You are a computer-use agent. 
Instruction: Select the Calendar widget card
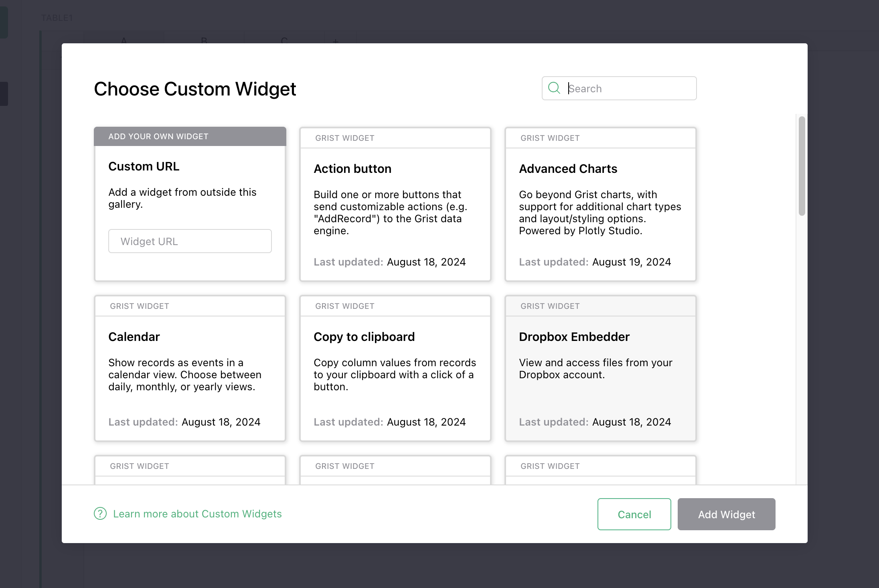point(190,369)
